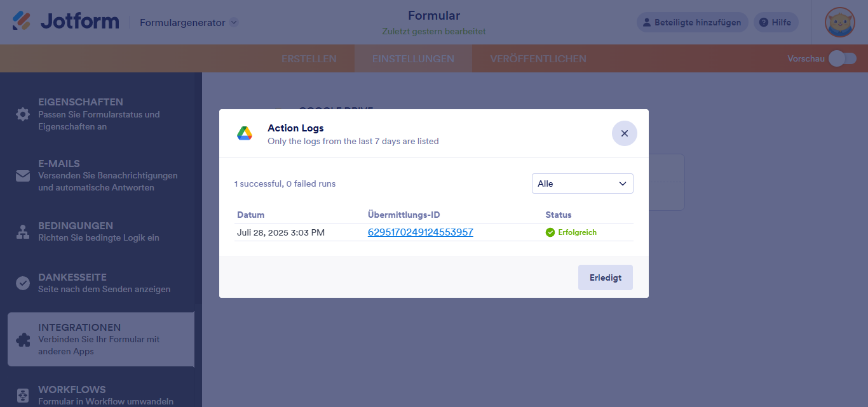Click the Erledigt button
Image resolution: width=868 pixels, height=407 pixels.
(x=606, y=277)
